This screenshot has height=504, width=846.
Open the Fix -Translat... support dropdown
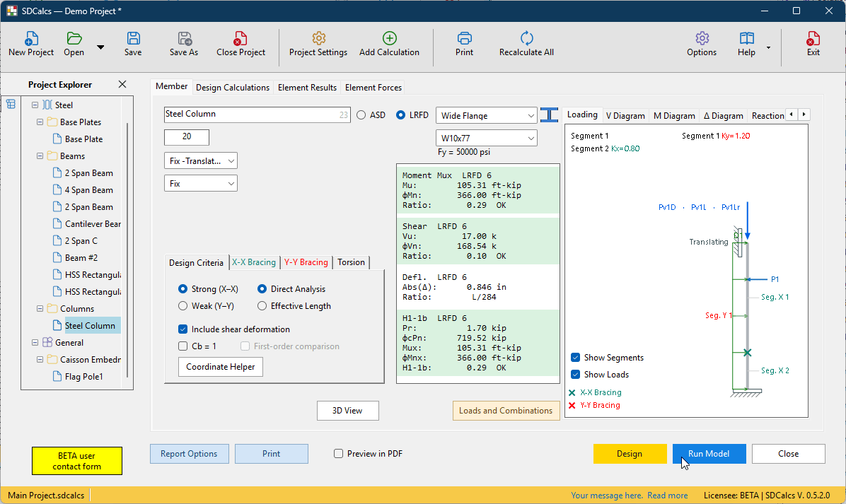[x=201, y=160]
